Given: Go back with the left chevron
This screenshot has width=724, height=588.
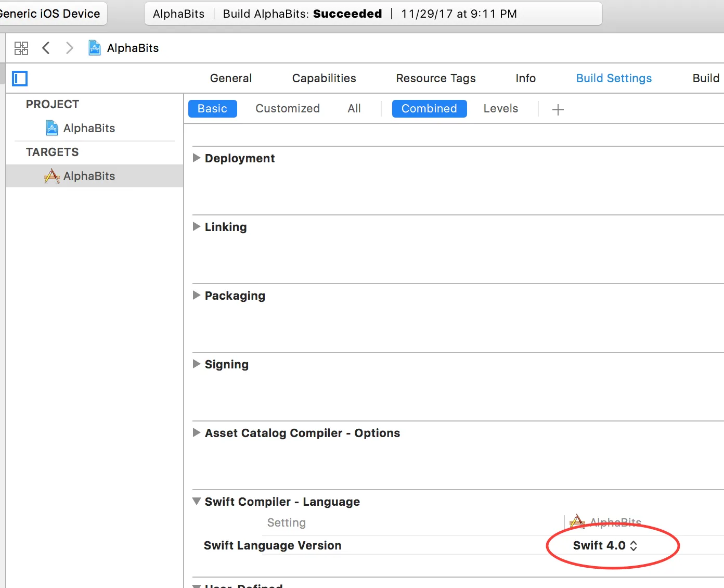Looking at the screenshot, I should click(46, 48).
